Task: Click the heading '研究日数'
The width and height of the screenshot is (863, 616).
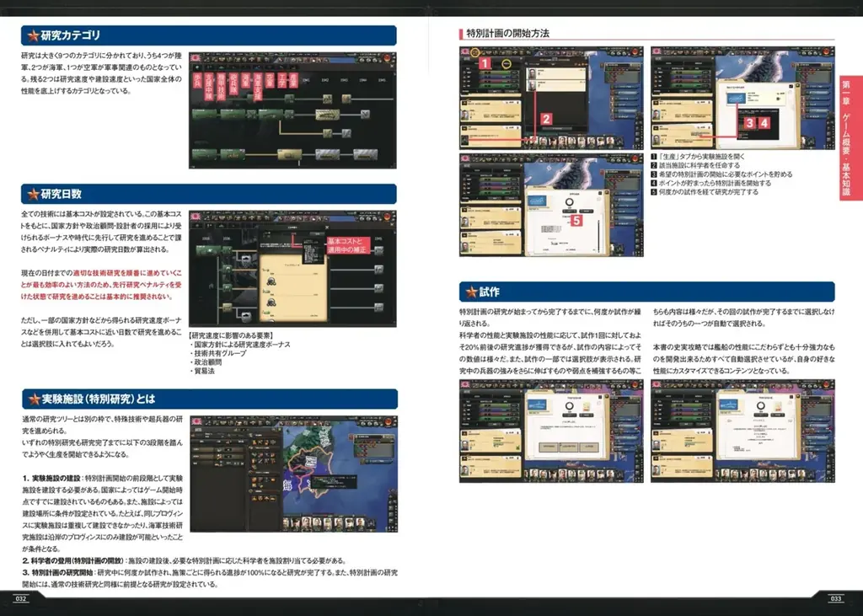Action: [61, 194]
